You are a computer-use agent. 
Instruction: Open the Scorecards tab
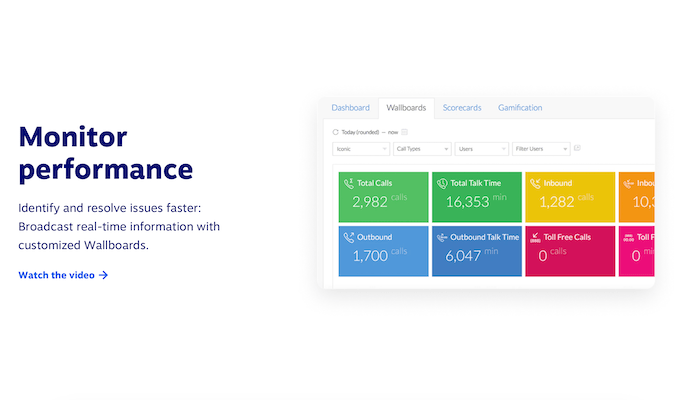click(x=463, y=108)
